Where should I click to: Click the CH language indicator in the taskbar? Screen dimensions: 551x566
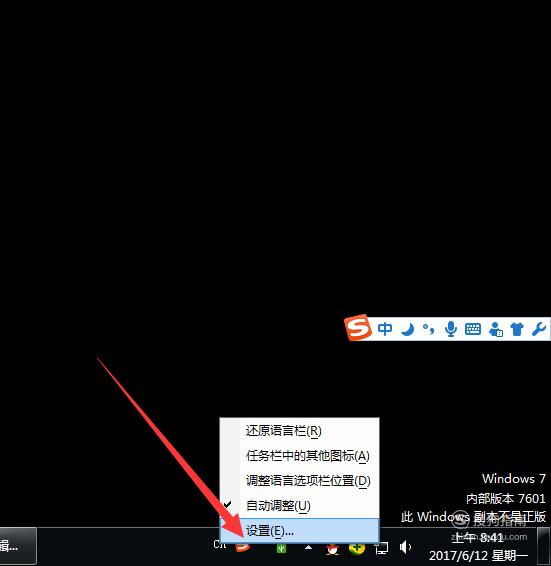[220, 544]
